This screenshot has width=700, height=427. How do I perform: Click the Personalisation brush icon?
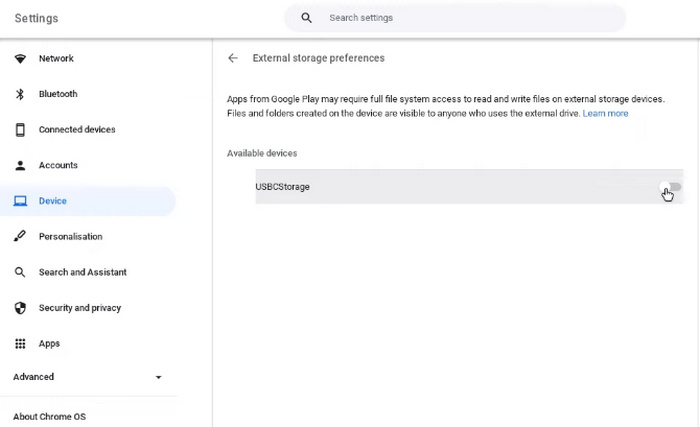(x=20, y=236)
